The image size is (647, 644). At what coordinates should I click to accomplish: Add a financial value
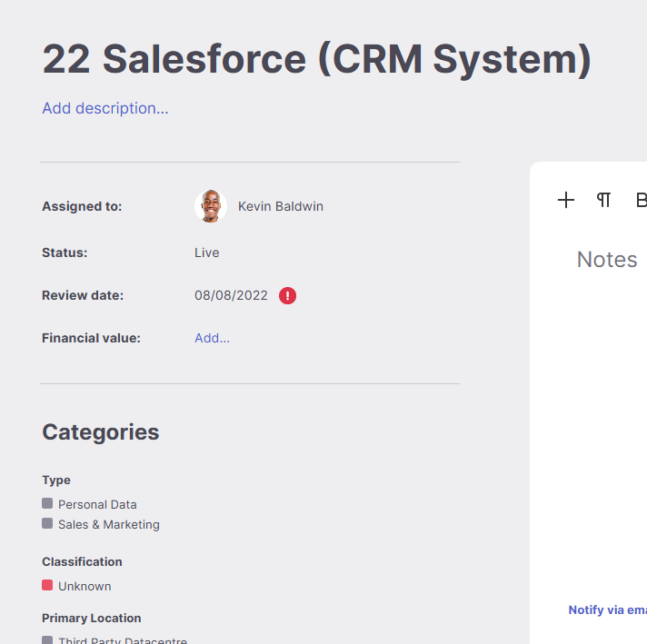[212, 338]
